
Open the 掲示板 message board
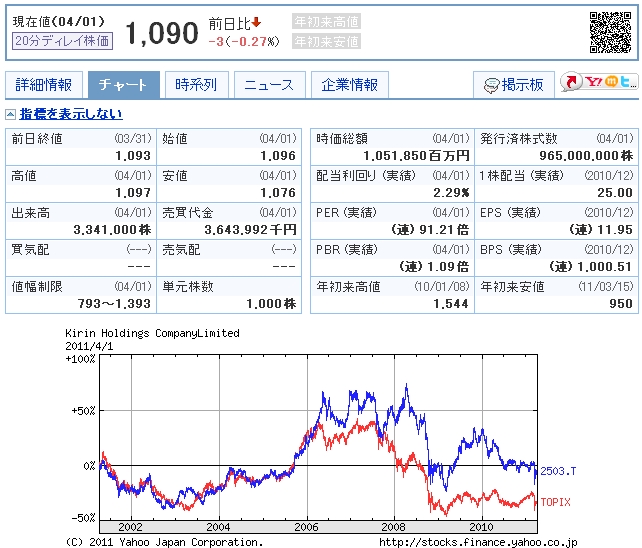[514, 85]
